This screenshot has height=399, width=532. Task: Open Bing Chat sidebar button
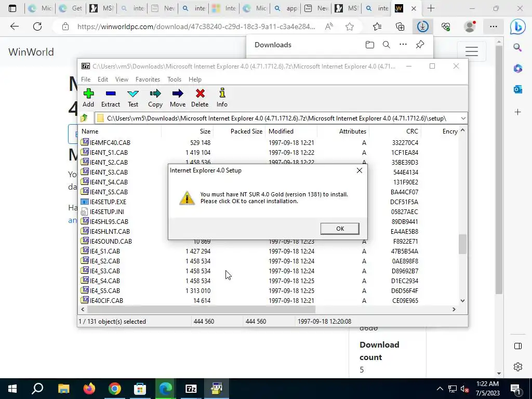pyautogui.click(x=518, y=27)
